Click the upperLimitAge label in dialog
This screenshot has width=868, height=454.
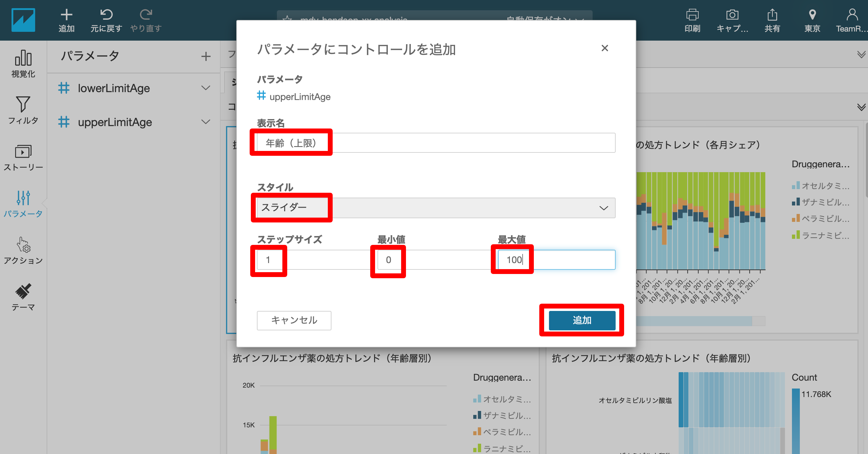(300, 97)
